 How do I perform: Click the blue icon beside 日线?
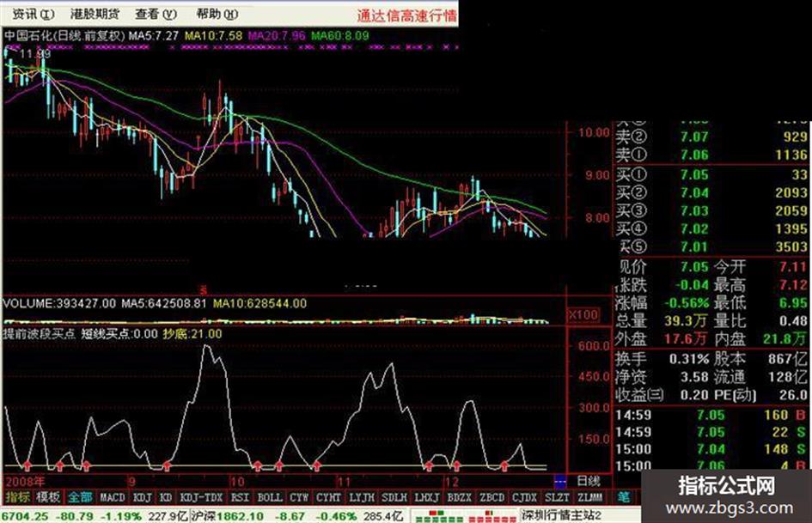(559, 482)
